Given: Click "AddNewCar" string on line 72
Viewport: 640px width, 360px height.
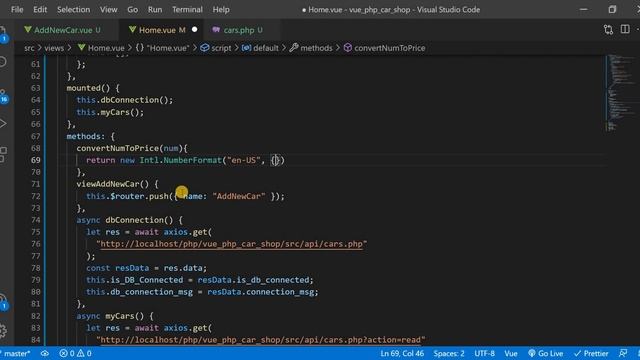Looking at the screenshot, I should [x=239, y=196].
